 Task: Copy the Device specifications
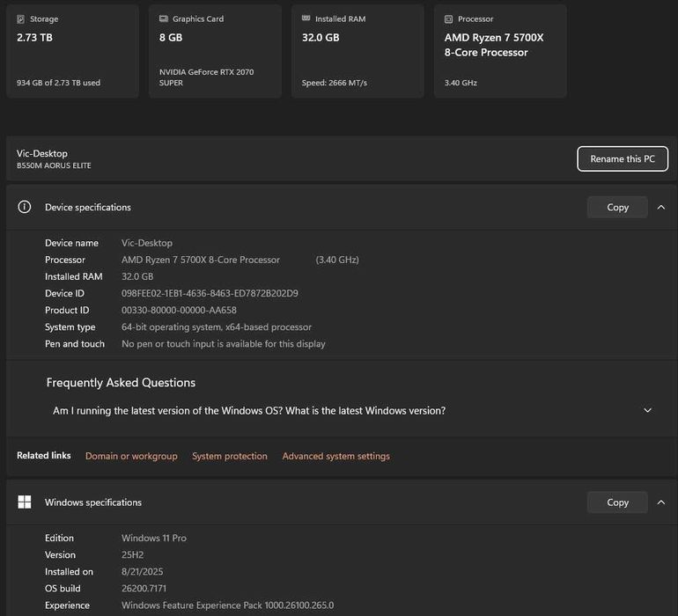click(x=617, y=207)
